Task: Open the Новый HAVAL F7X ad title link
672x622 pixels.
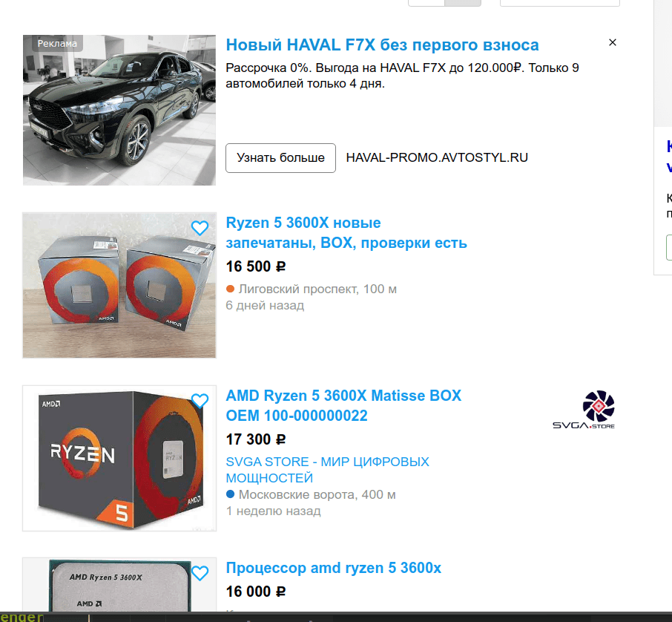Action: point(382,45)
